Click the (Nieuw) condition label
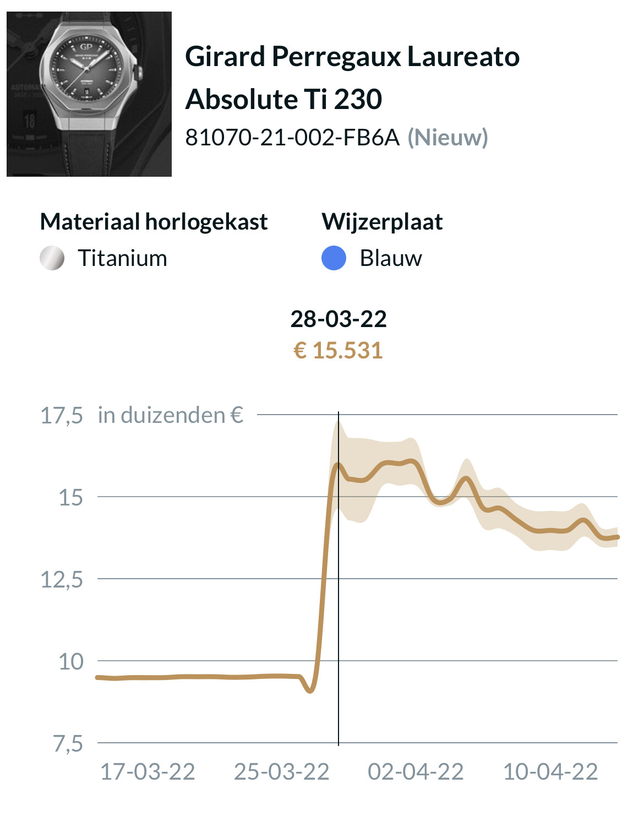 (447, 137)
